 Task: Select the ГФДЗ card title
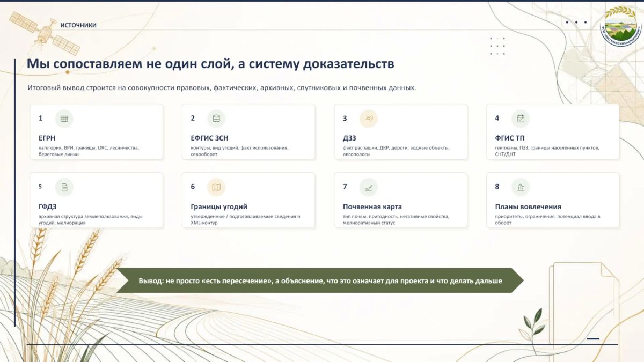point(48,207)
